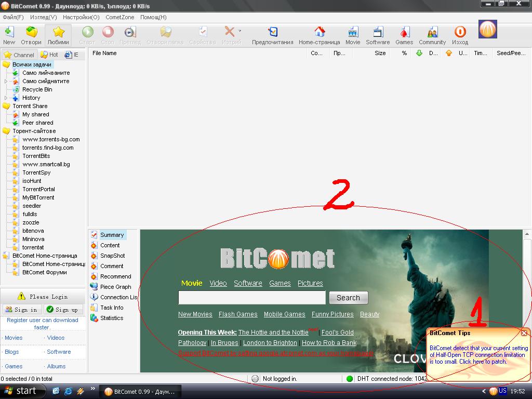
Task: Click the BitComet logo in the toolbar corner
Action: 488,29
